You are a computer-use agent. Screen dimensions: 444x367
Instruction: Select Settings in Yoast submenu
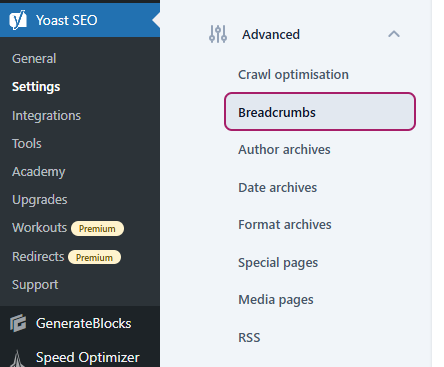click(36, 87)
